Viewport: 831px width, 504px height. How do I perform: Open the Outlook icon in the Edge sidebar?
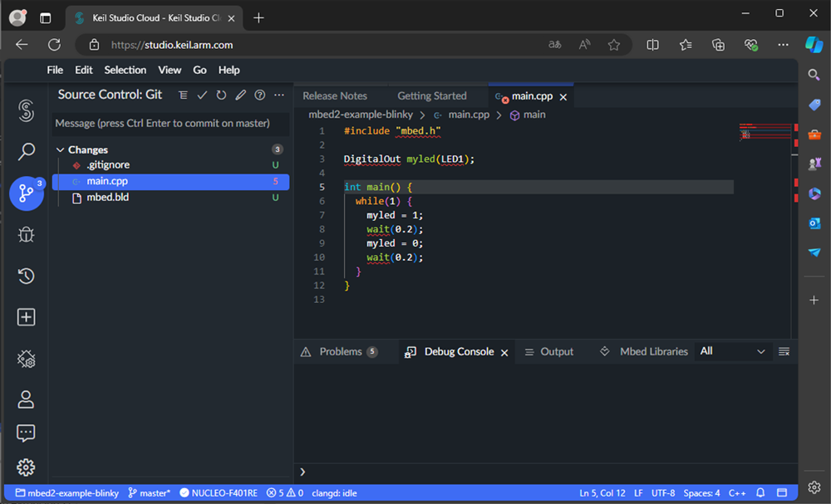814,223
